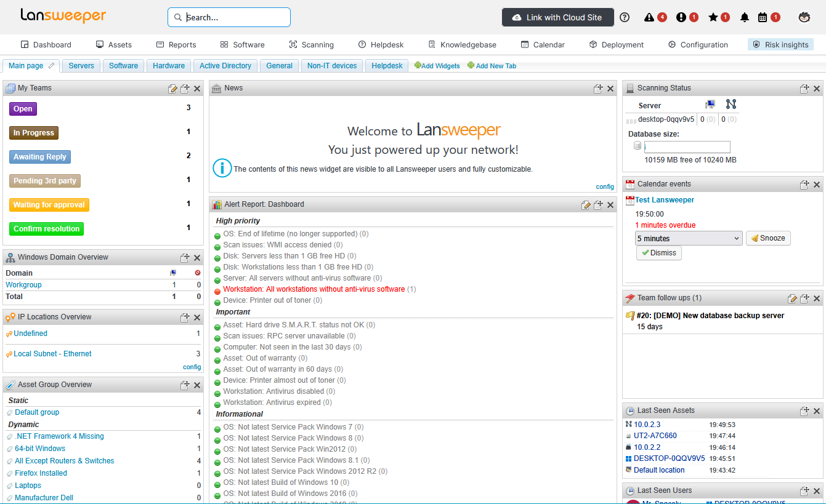
Task: Close the Calendar events widget
Action: [817, 185]
